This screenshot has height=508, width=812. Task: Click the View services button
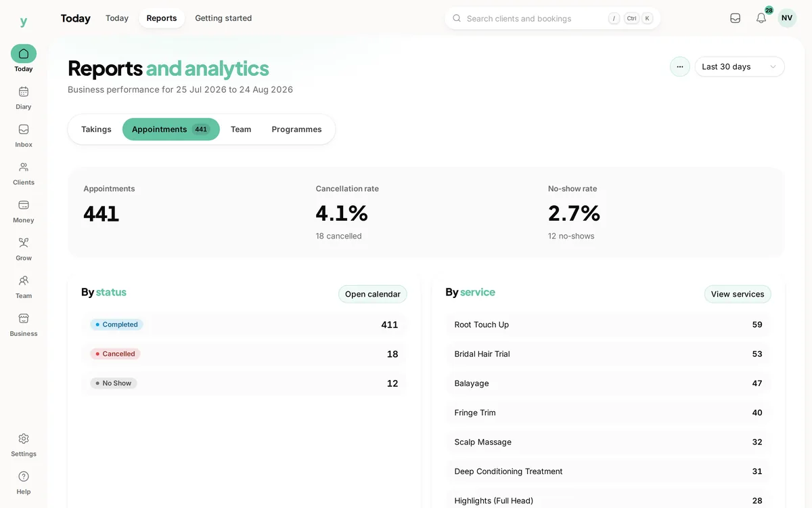coord(738,294)
